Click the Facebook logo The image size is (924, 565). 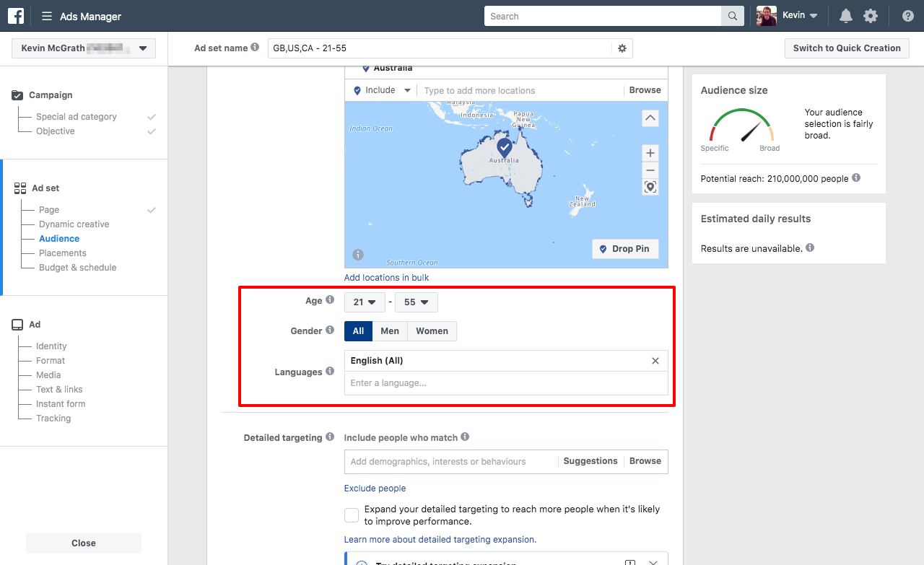coord(15,15)
